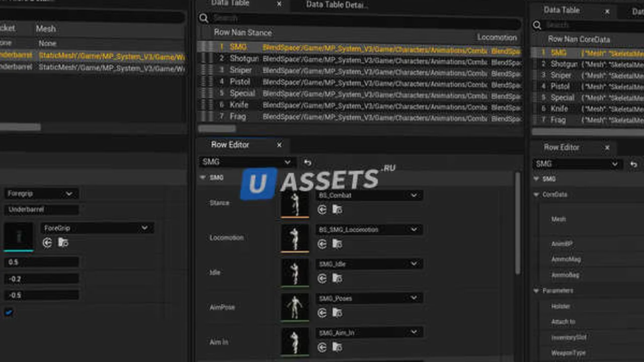Open the SMG row selector in the CoreData Row Editor

(x=577, y=164)
